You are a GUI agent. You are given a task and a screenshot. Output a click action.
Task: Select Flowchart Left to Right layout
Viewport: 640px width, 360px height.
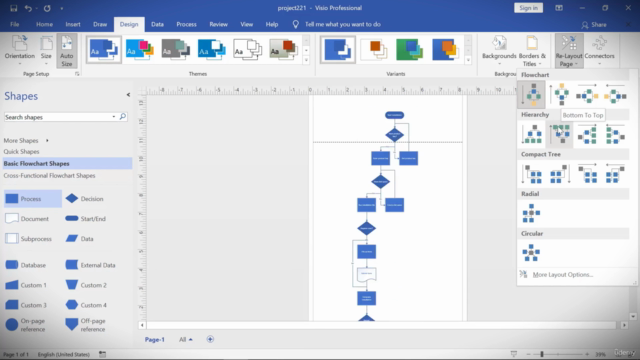[587, 94]
